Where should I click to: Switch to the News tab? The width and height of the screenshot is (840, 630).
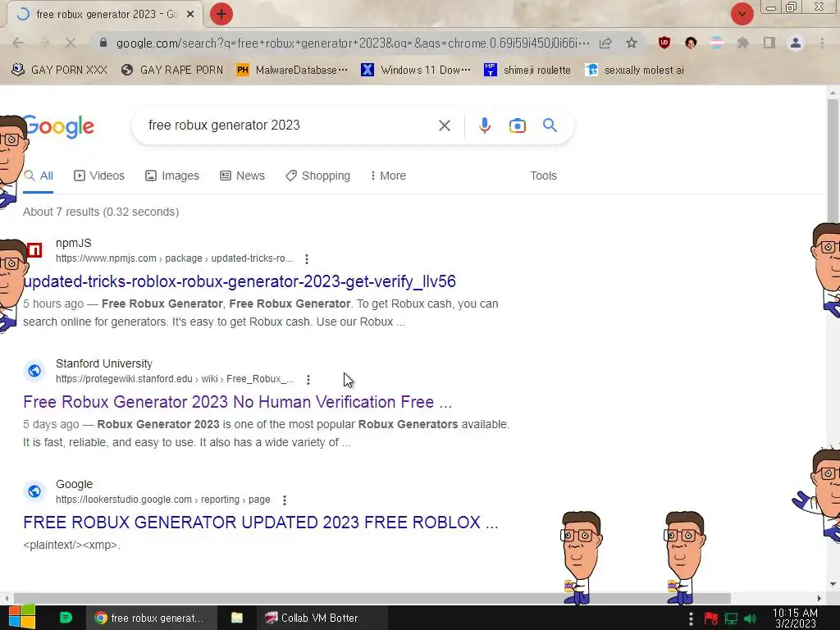(x=242, y=176)
